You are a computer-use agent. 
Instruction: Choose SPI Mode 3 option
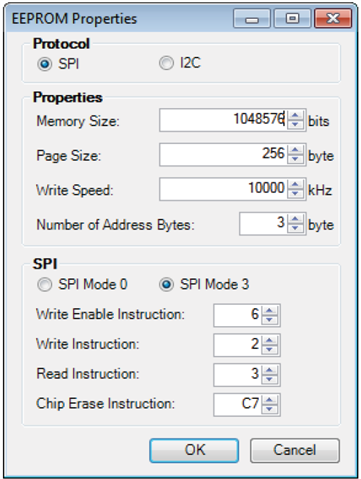(166, 285)
